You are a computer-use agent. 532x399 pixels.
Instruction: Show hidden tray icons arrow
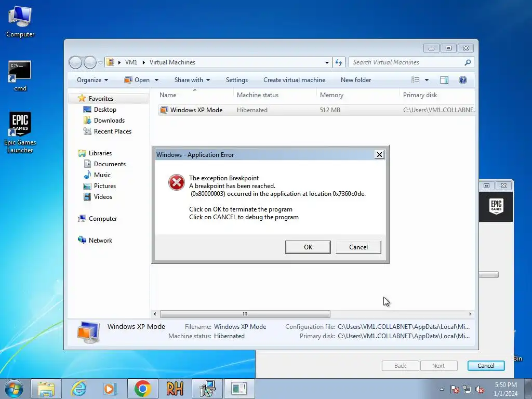[442, 389]
